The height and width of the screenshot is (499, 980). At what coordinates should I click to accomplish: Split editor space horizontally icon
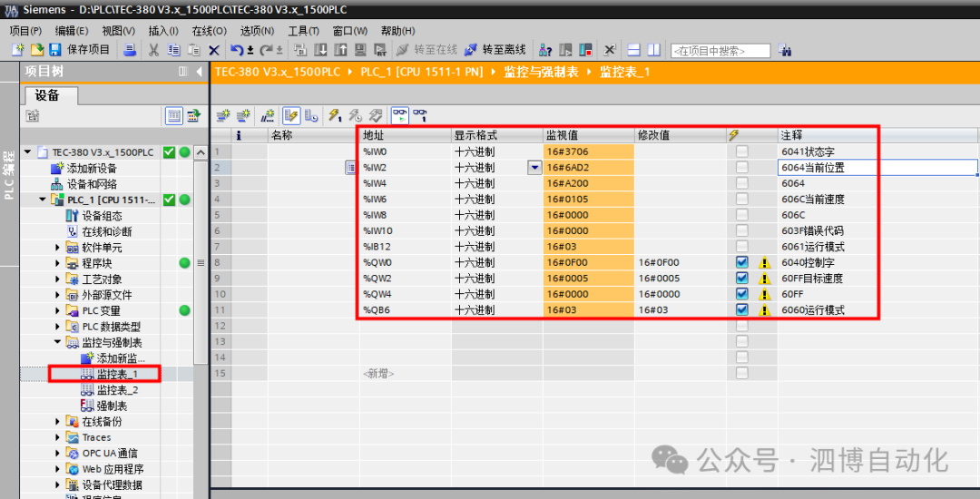point(633,50)
